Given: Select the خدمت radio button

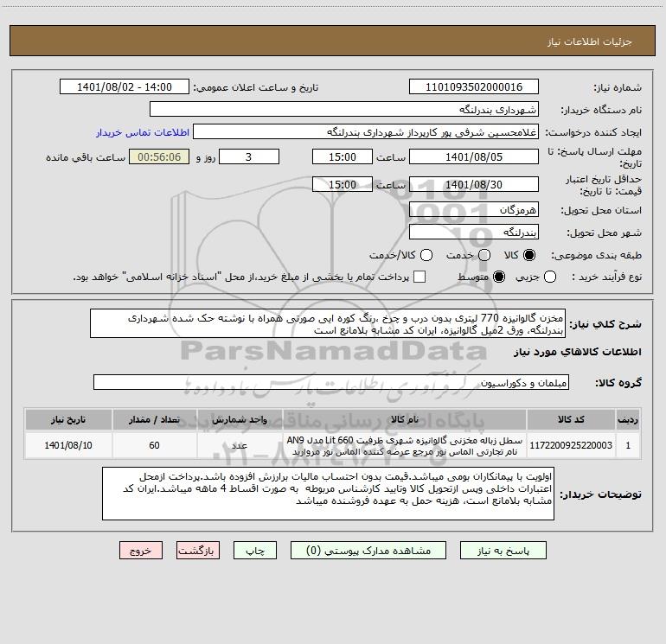Looking at the screenshot, I should pyautogui.click(x=484, y=255).
